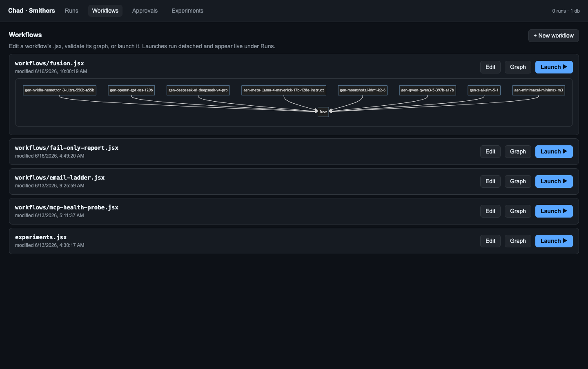This screenshot has height=369, width=588.
Task: Click the workflows/fusion.jsx file name
Action: click(x=49, y=63)
